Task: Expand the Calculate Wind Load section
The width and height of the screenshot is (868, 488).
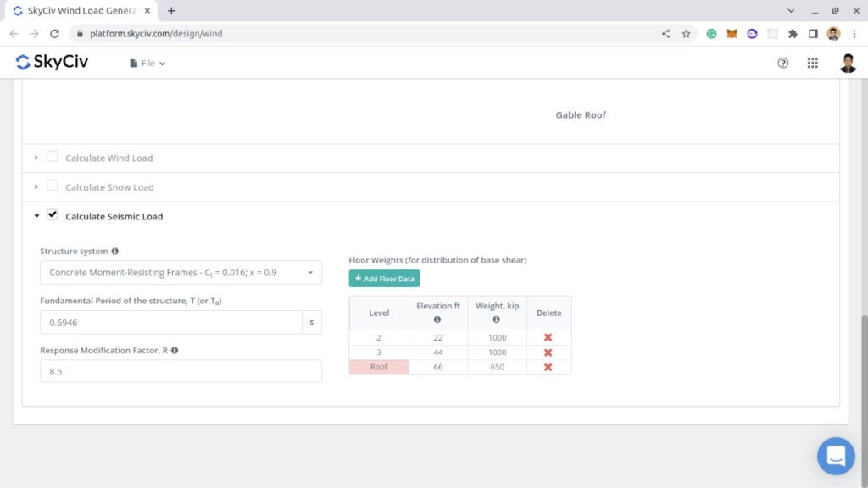Action: 36,158
